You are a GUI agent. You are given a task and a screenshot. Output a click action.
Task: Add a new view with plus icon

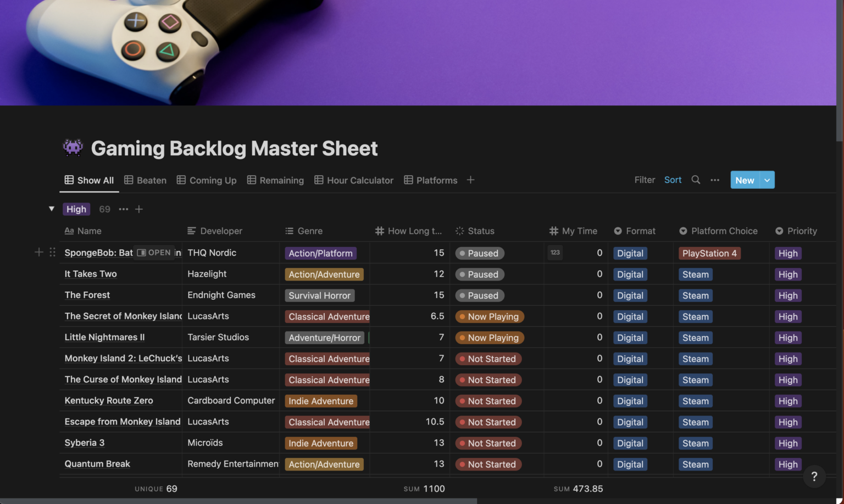(470, 180)
